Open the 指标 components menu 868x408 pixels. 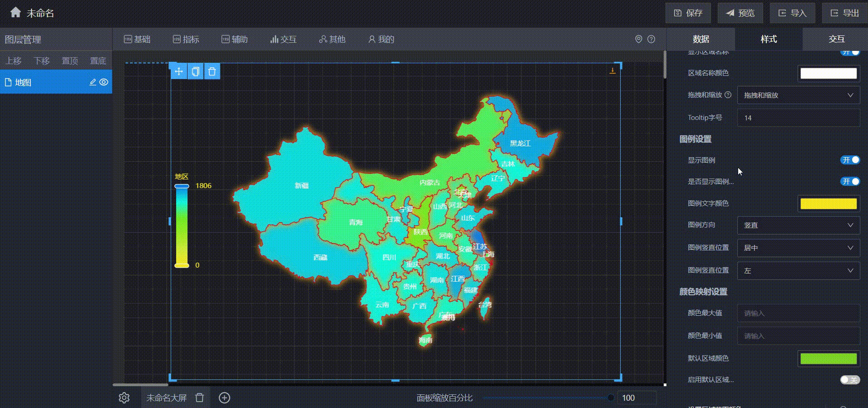coord(186,40)
